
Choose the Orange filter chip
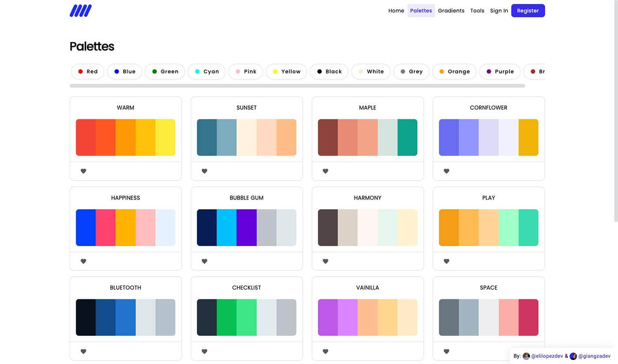tap(454, 71)
